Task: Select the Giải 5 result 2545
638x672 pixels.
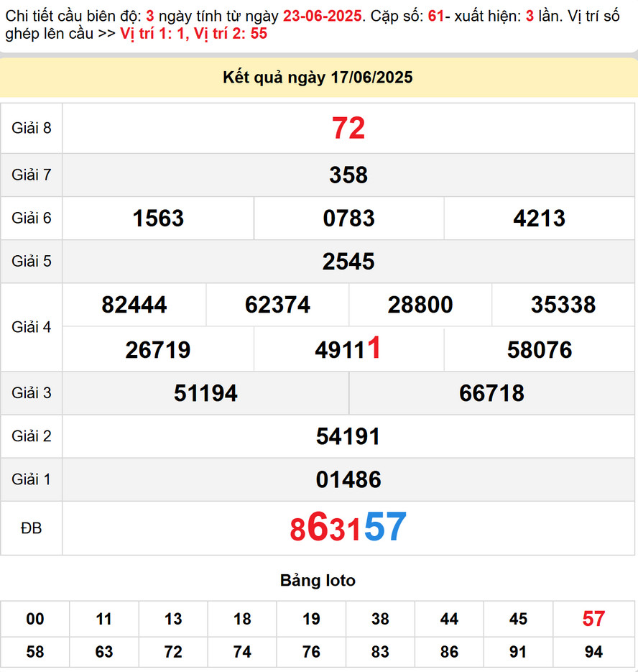Action: 348,262
